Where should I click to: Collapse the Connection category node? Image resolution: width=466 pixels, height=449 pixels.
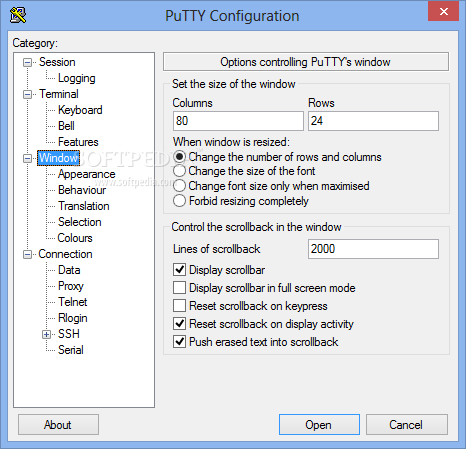28,254
